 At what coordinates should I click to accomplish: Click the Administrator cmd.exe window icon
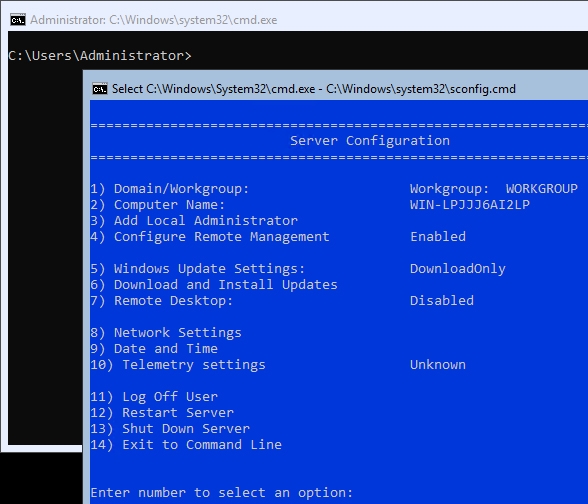(18, 20)
